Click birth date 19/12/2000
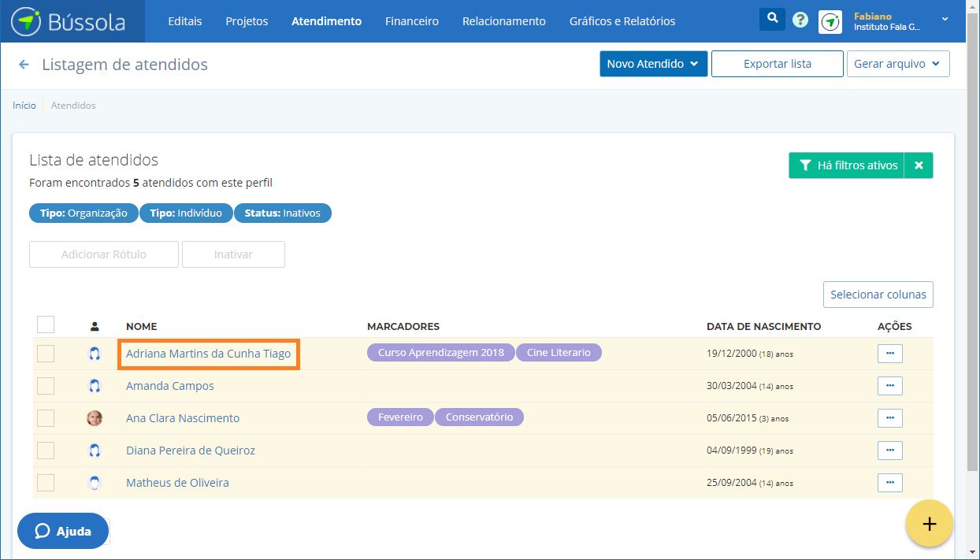The image size is (980, 560). click(731, 354)
